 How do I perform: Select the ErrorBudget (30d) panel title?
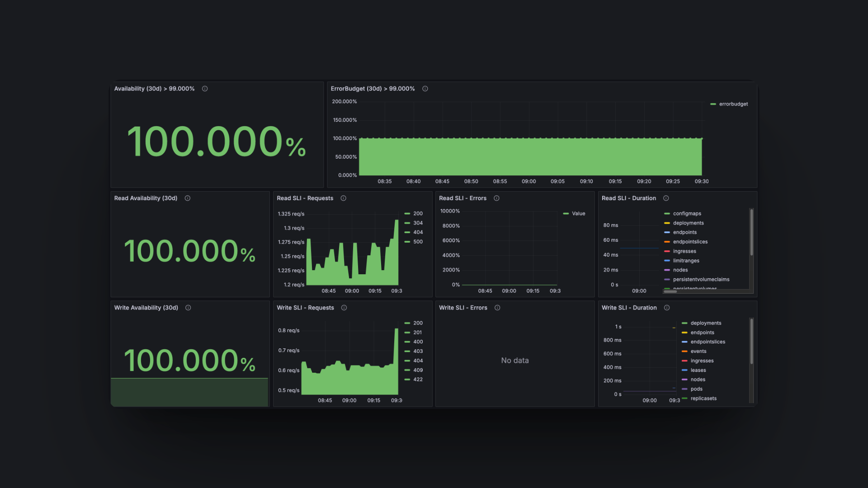pos(372,89)
